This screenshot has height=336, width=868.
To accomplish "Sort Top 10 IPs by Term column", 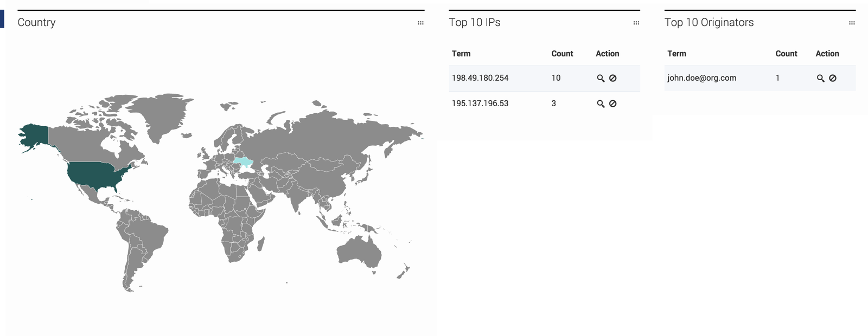I will coord(461,54).
